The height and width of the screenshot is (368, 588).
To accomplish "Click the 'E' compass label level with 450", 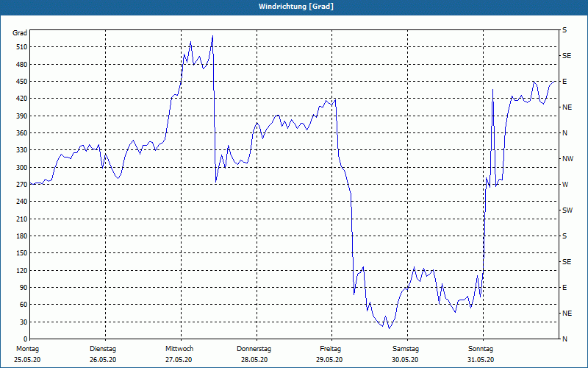I will coord(564,82).
